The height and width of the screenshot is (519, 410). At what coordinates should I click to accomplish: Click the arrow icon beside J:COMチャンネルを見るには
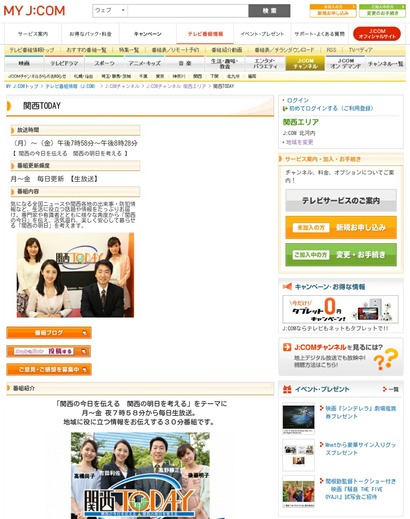click(287, 347)
